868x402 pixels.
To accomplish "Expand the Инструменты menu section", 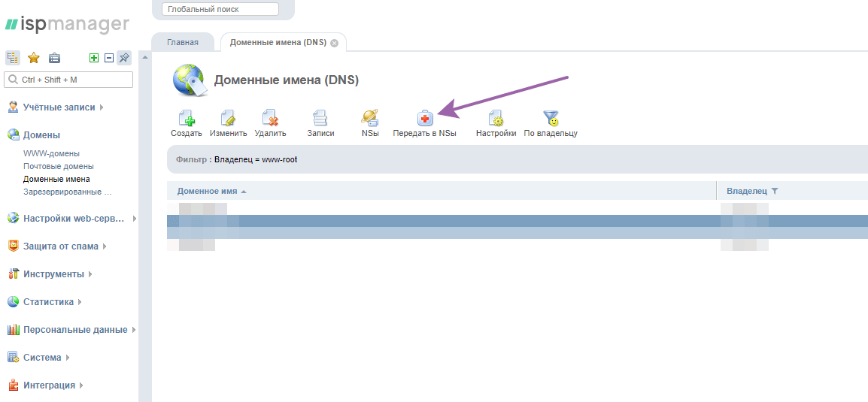I will click(53, 274).
